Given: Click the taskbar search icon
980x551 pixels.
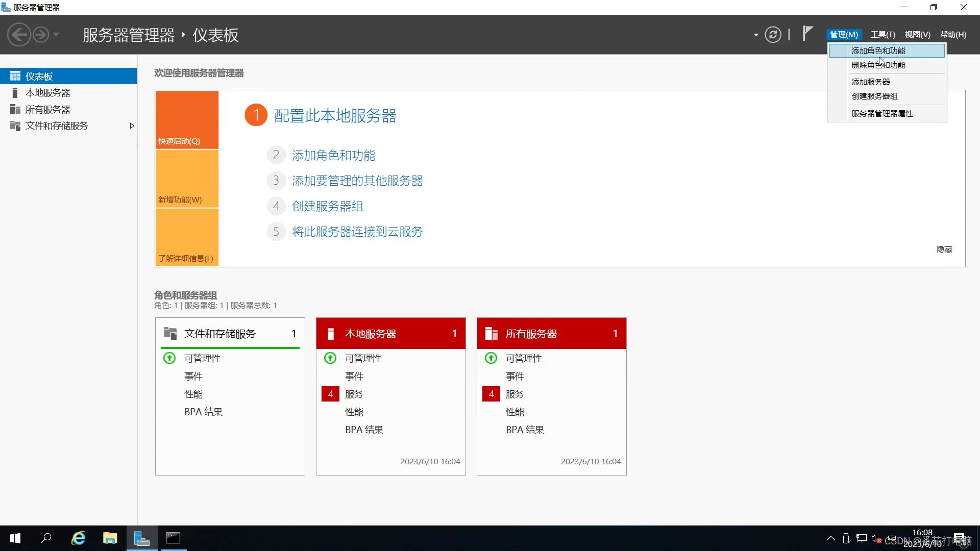Looking at the screenshot, I should (x=46, y=538).
